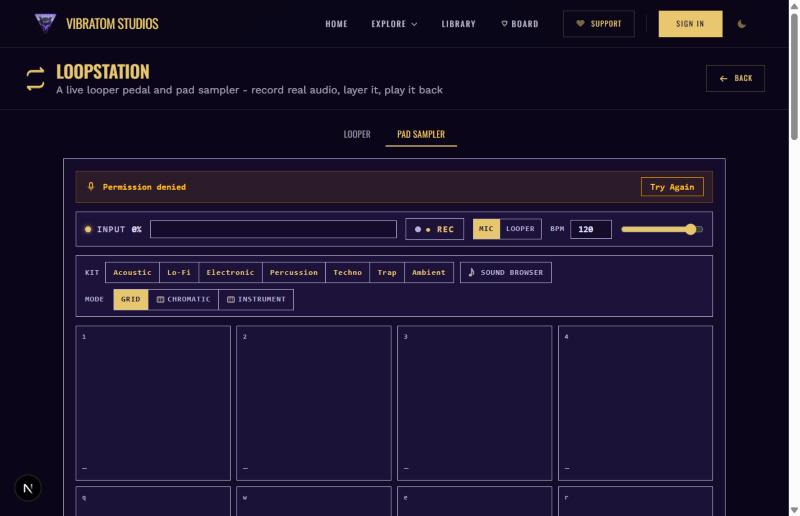800x516 pixels.
Task: Click the Loopstation loop arrows icon
Action: tap(35, 79)
